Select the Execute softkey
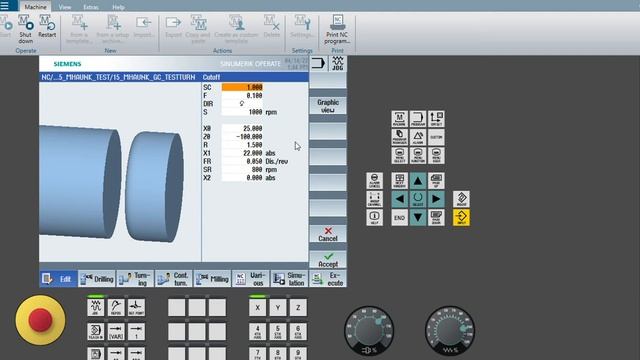The height and width of the screenshot is (360, 640). coord(328,279)
